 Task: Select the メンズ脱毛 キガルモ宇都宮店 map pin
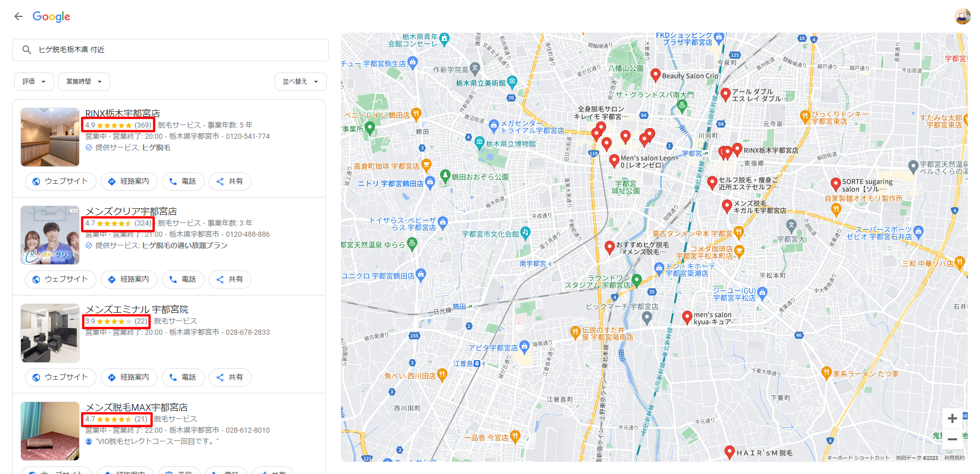pyautogui.click(x=727, y=206)
